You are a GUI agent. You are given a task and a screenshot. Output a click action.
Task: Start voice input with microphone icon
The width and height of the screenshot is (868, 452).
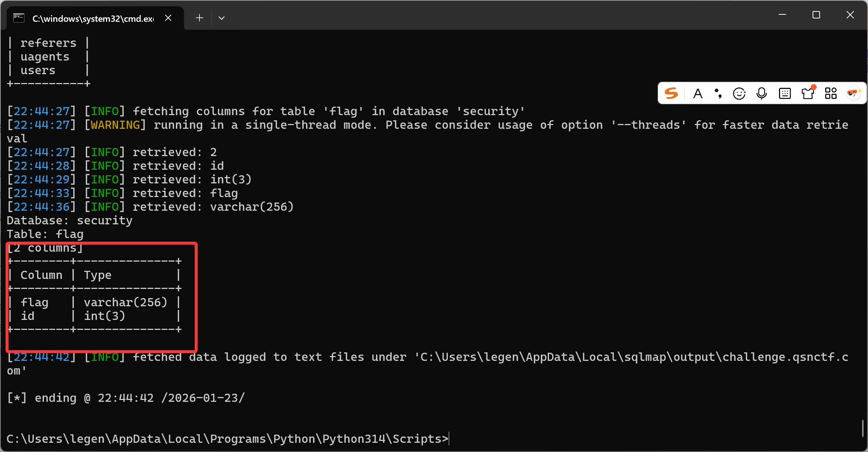pyautogui.click(x=762, y=94)
